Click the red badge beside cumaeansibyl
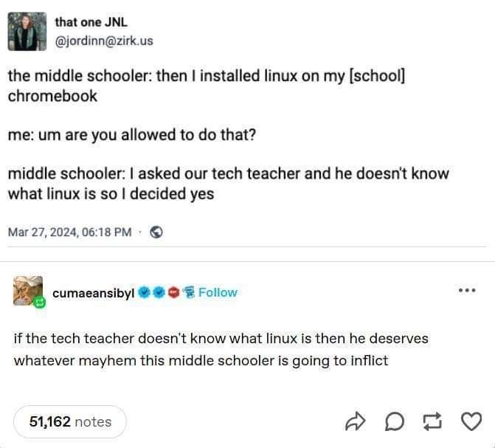Screen dimensions: 495x448 tap(173, 292)
